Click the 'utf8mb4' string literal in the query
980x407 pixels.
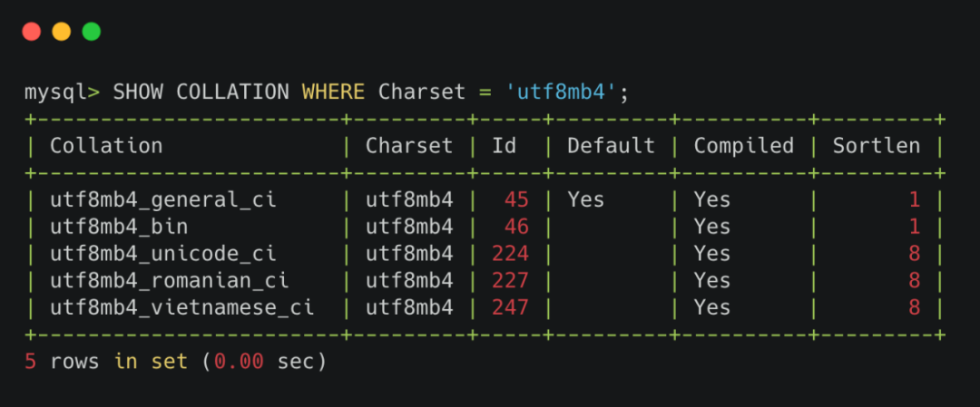(x=562, y=92)
